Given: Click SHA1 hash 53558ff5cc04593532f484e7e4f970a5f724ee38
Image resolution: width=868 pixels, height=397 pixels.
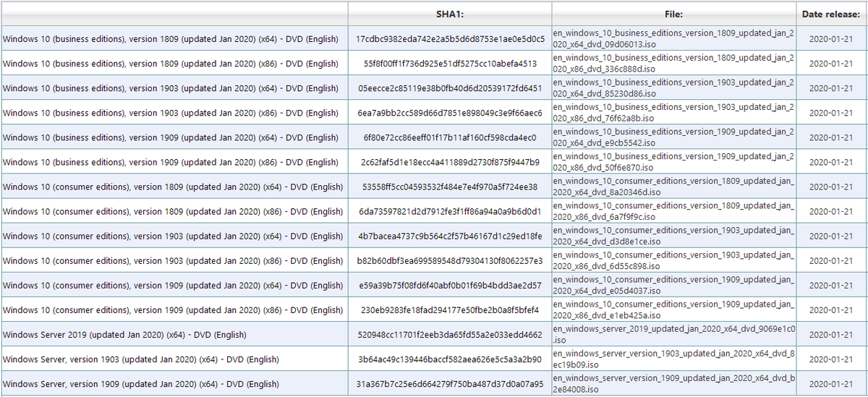Looking at the screenshot, I should click(x=450, y=187).
